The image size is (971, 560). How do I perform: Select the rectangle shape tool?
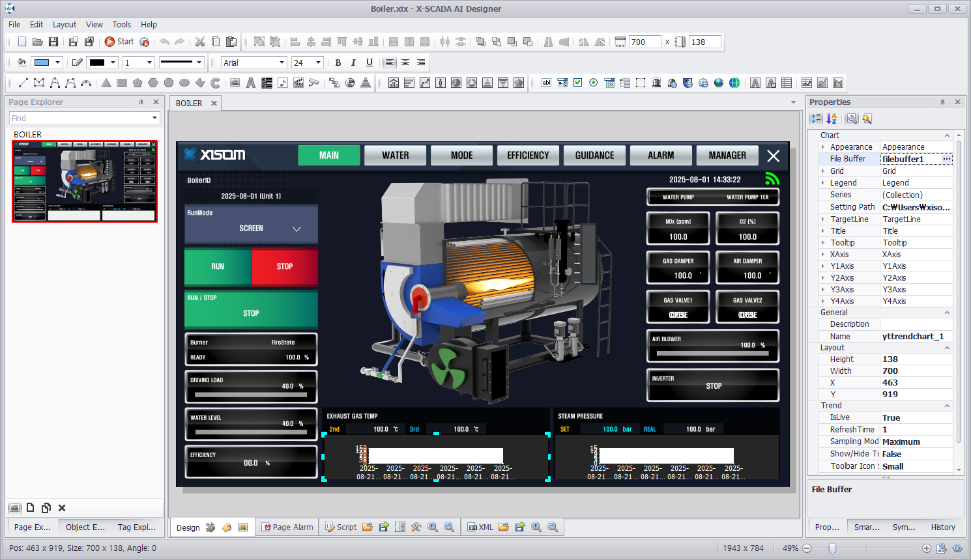click(x=122, y=83)
